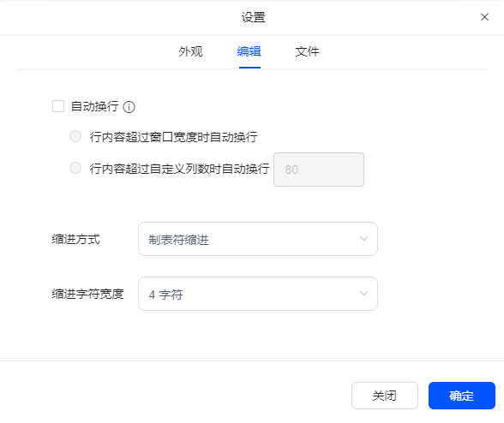Switch to the 外观 tab
This screenshot has height=423, width=504.
pyautogui.click(x=190, y=51)
